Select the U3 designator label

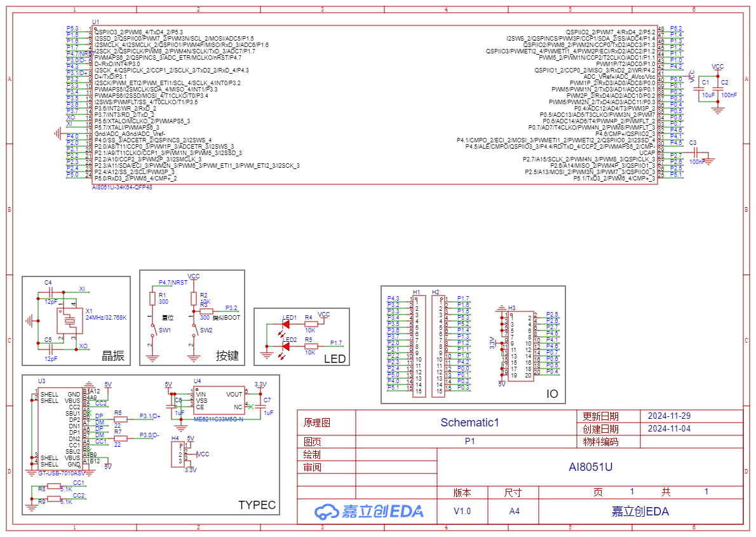[41, 381]
